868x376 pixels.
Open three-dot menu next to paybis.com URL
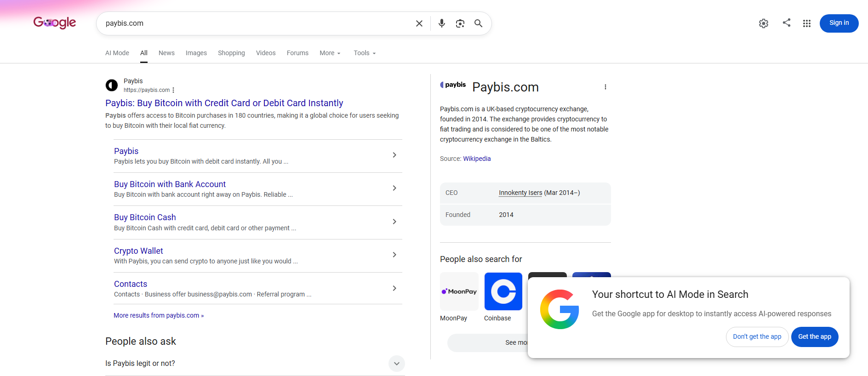[173, 90]
